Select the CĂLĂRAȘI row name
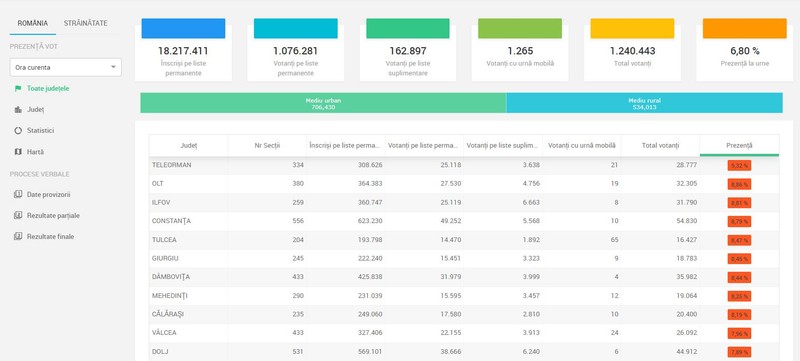The height and width of the screenshot is (361, 800). coord(167,314)
